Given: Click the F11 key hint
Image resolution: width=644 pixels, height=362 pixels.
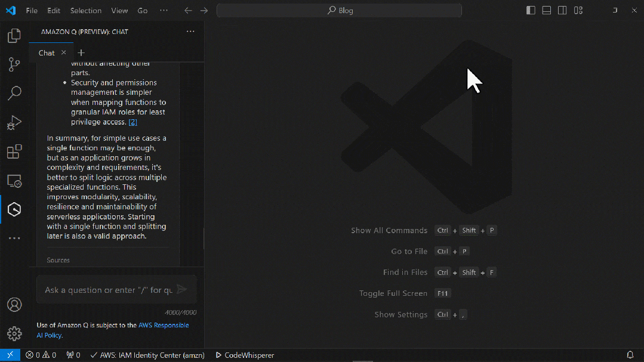Looking at the screenshot, I should point(442,293).
